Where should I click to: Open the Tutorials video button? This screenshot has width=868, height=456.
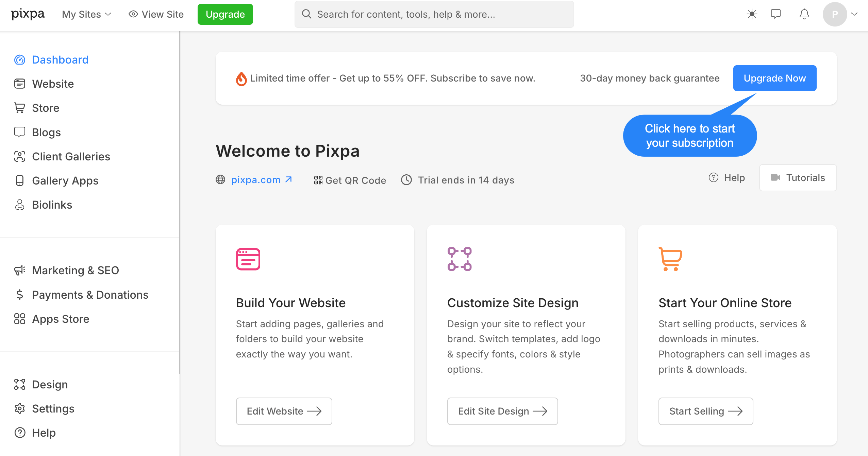pos(798,178)
